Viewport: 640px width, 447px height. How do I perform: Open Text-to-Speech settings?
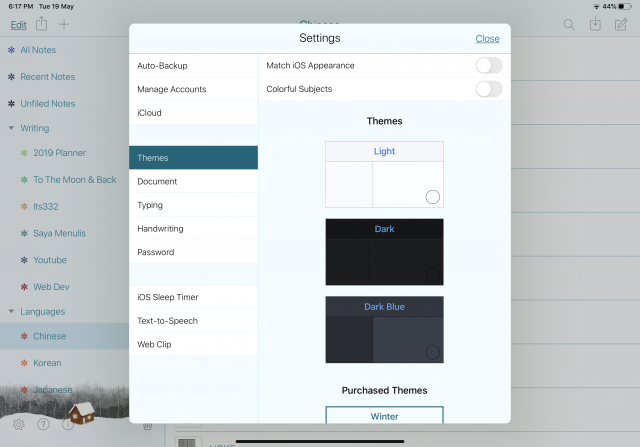(x=193, y=321)
